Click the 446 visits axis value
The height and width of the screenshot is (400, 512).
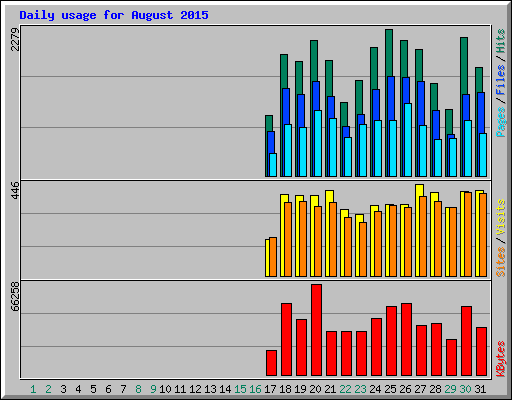click(x=15, y=190)
